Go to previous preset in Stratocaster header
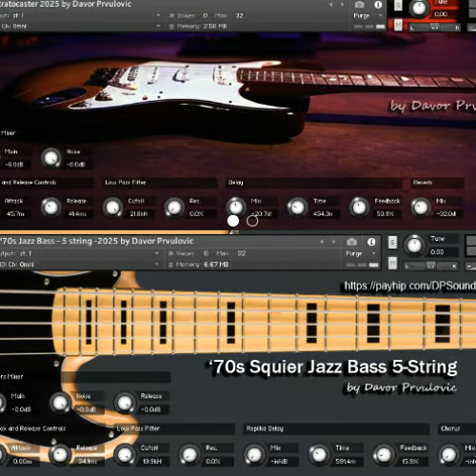This screenshot has height=476, width=476. (x=331, y=5)
